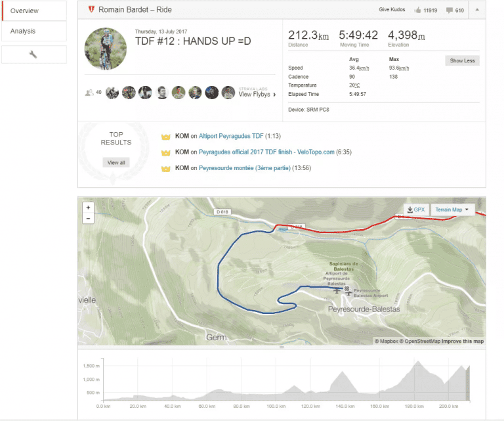Click the group icon showing 40 riders
504x421 pixels.
click(x=89, y=93)
